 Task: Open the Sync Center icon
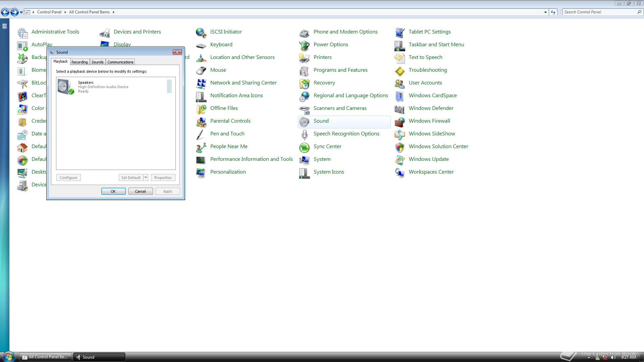pyautogui.click(x=305, y=147)
